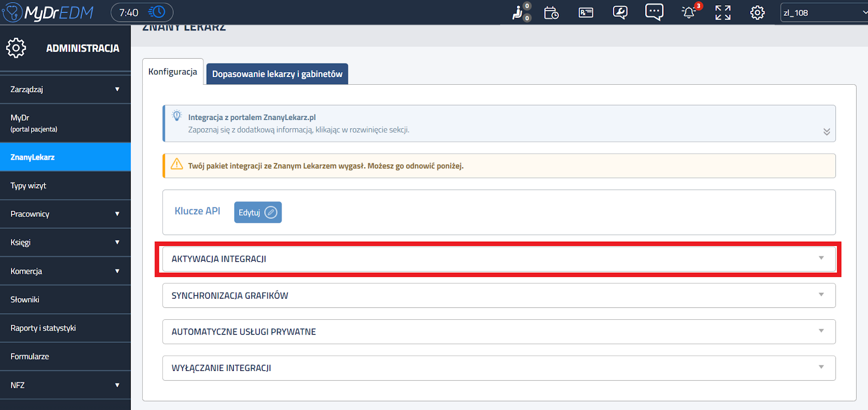Expand the Zarządzaj sidebar menu
Screen dimensions: 868x410
click(x=65, y=90)
